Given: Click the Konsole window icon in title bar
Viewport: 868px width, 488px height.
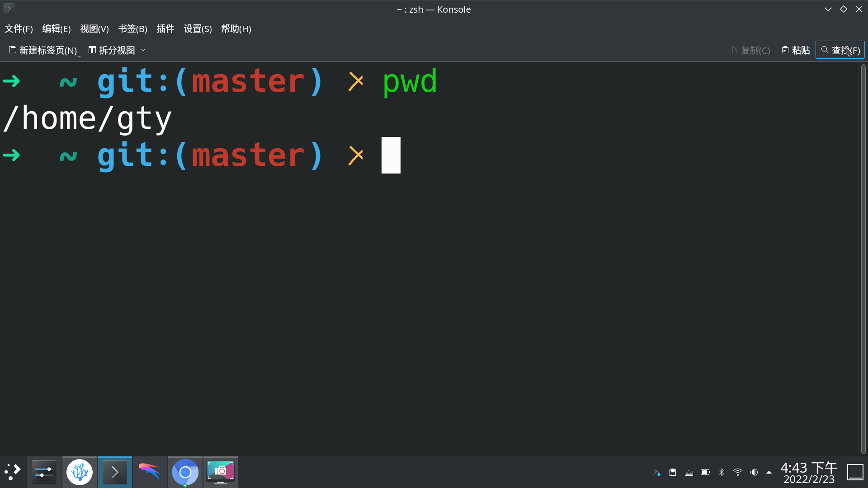Looking at the screenshot, I should (x=9, y=9).
